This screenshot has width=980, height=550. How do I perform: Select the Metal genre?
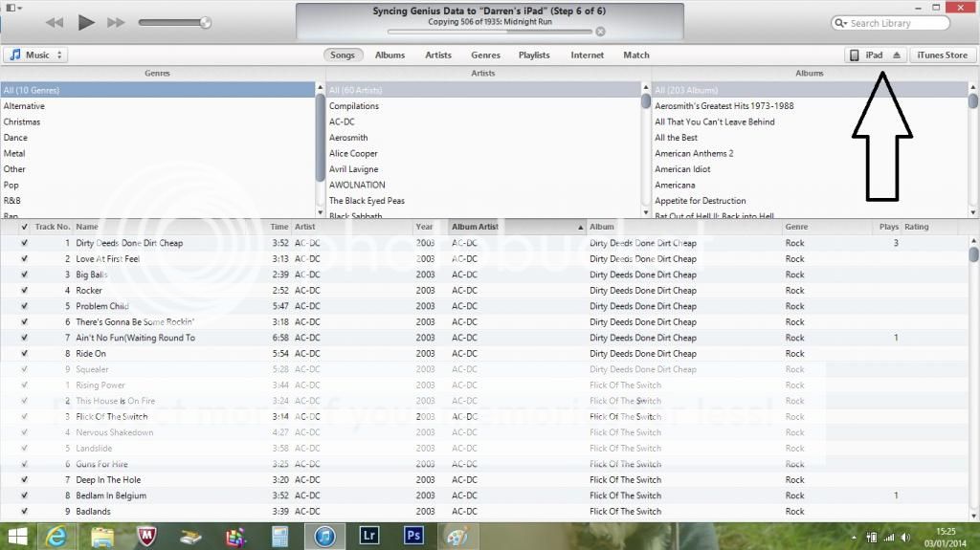point(14,153)
